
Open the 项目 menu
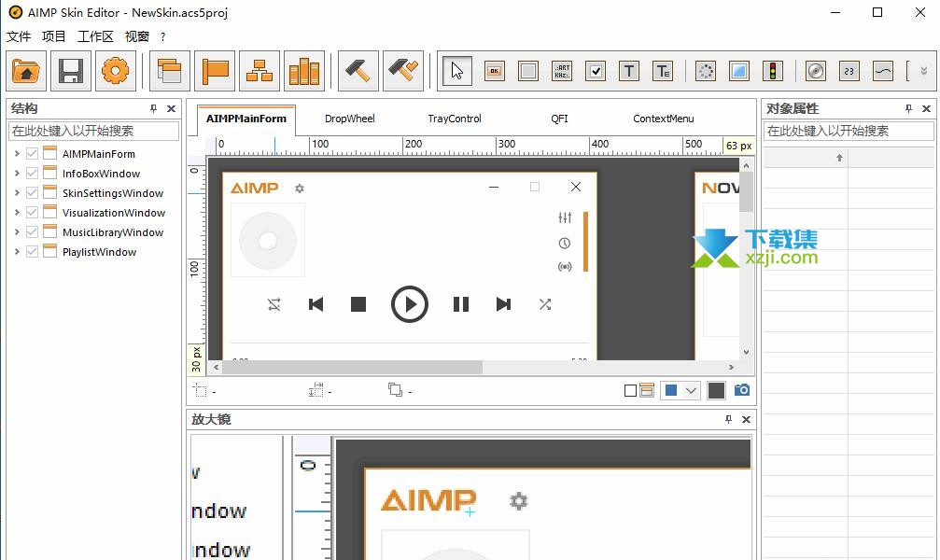54,36
